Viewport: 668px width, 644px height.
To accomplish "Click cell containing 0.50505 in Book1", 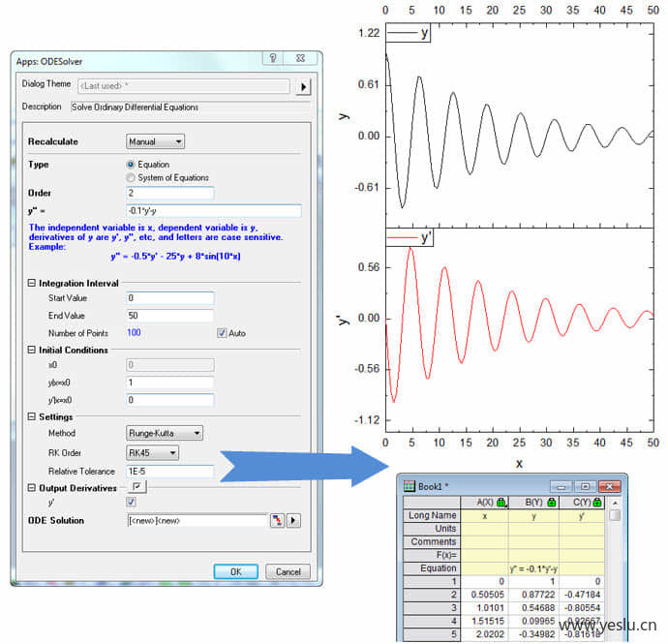I will click(484, 595).
